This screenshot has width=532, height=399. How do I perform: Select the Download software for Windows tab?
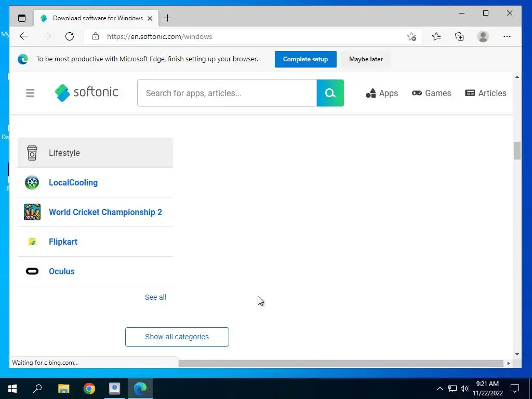coord(96,18)
